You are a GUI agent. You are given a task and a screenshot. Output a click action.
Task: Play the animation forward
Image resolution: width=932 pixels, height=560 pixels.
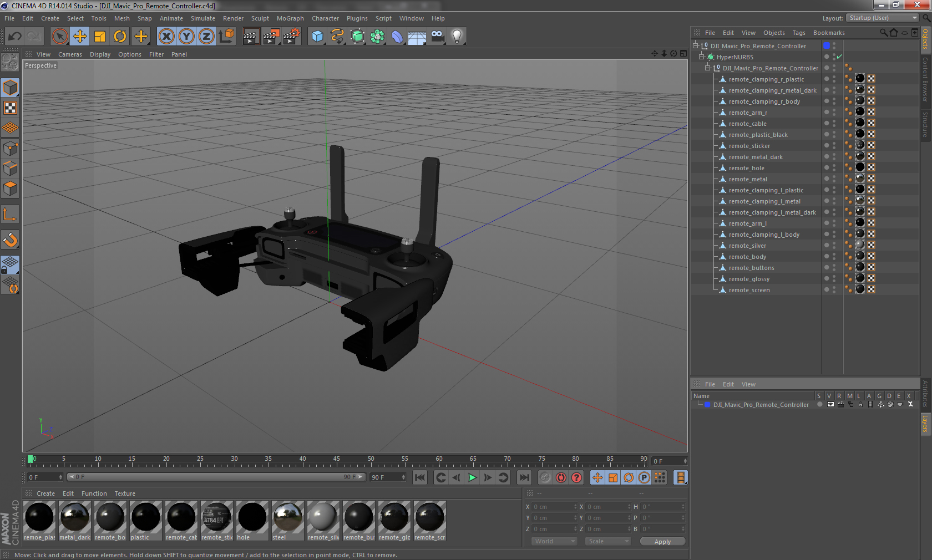472,477
